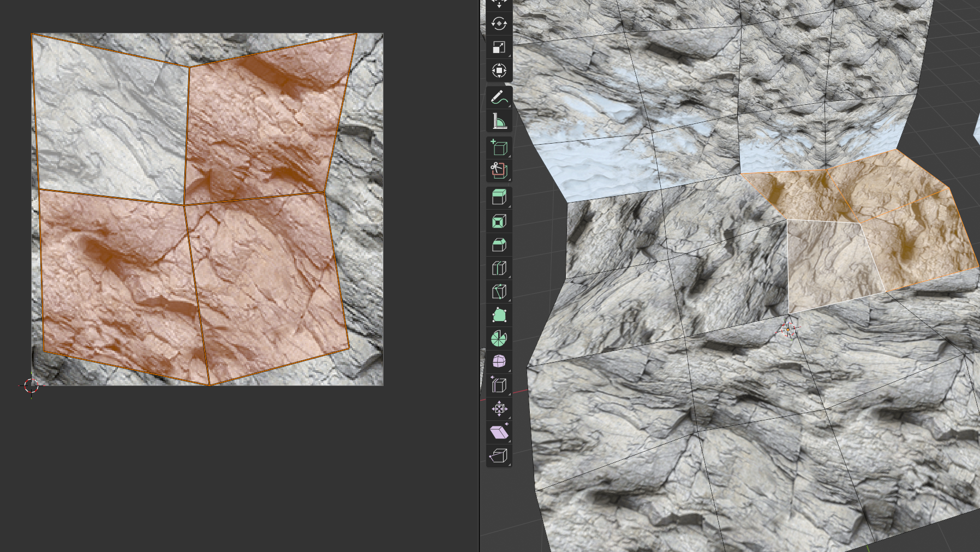The height and width of the screenshot is (552, 980).
Task: Select the Spin tool
Action: point(499,339)
